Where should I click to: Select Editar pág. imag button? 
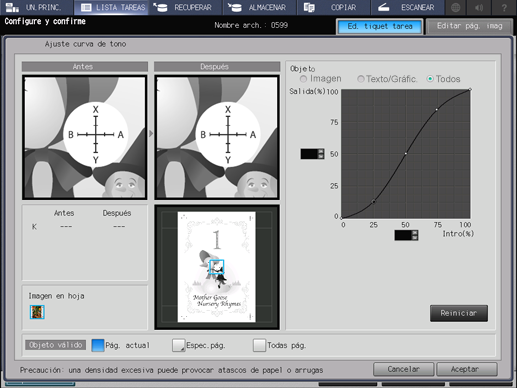point(469,26)
